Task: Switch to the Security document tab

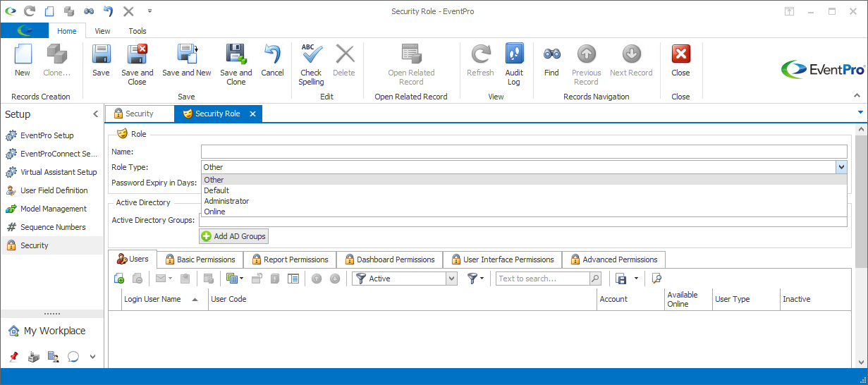Action: [139, 114]
